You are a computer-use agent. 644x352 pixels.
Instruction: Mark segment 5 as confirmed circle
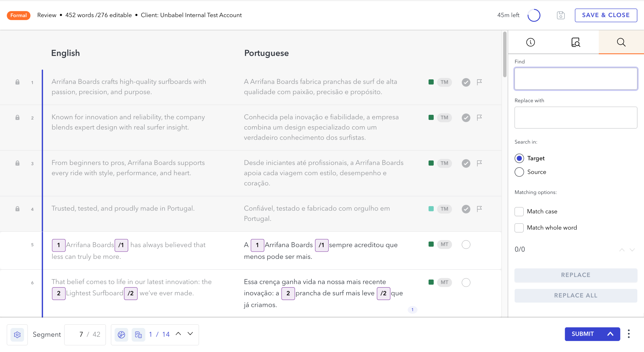click(466, 244)
